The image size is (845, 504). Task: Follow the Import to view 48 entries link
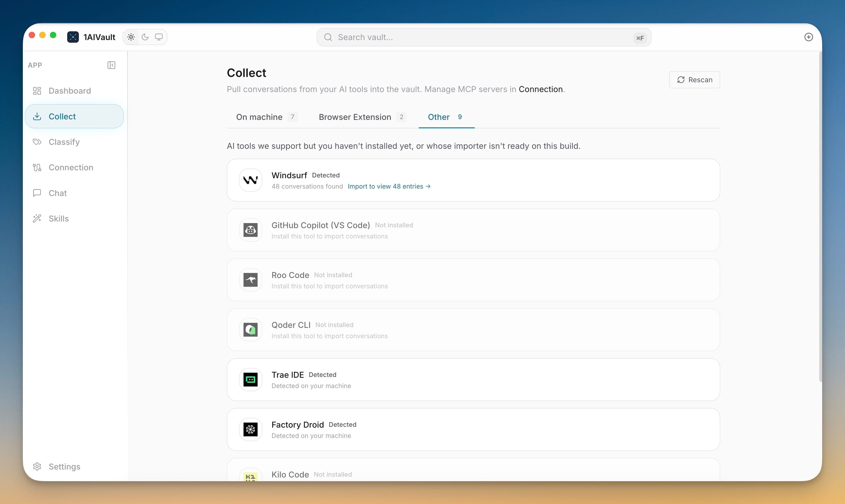(x=389, y=186)
